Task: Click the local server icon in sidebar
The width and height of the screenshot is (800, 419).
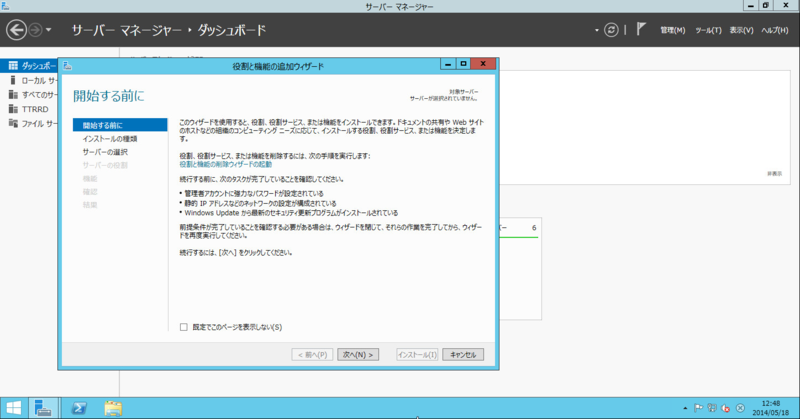Action: tap(13, 80)
